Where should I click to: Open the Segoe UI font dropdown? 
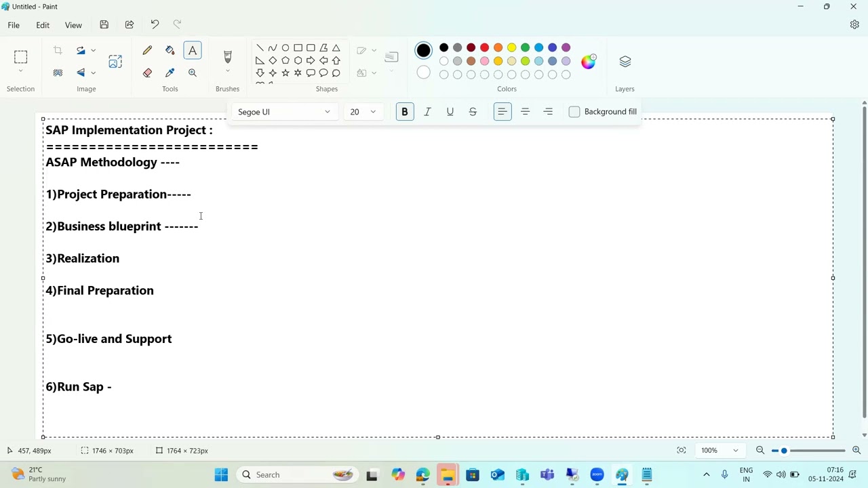(x=283, y=112)
